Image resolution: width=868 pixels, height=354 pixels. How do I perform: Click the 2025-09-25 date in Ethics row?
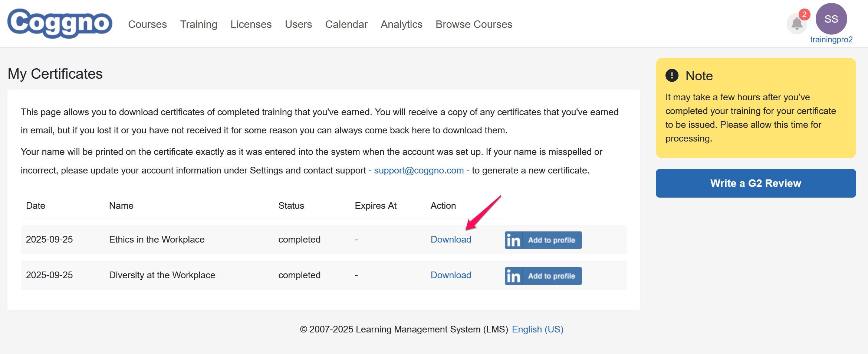pos(49,240)
